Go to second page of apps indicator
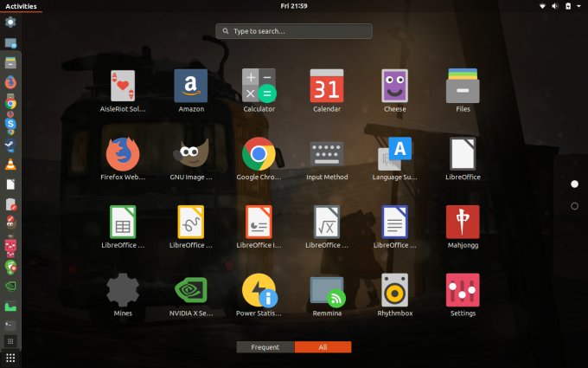Screen dimensions: 588x368 coord(574,206)
